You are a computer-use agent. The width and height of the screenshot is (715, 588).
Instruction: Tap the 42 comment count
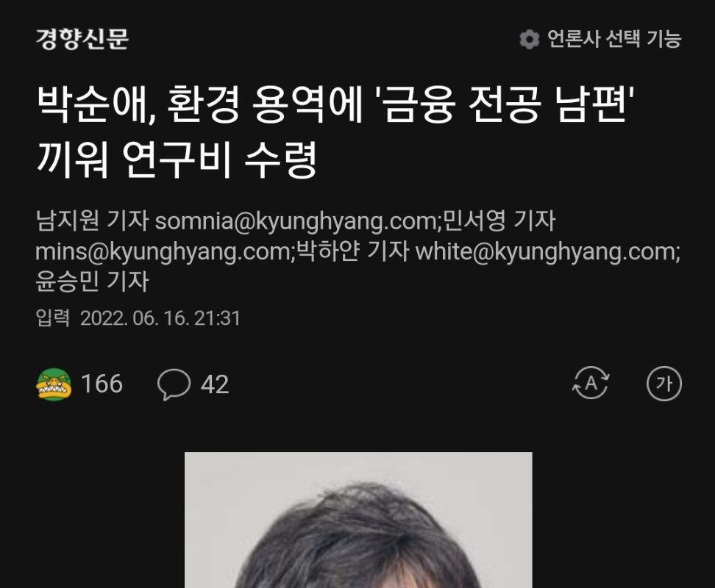coord(214,384)
